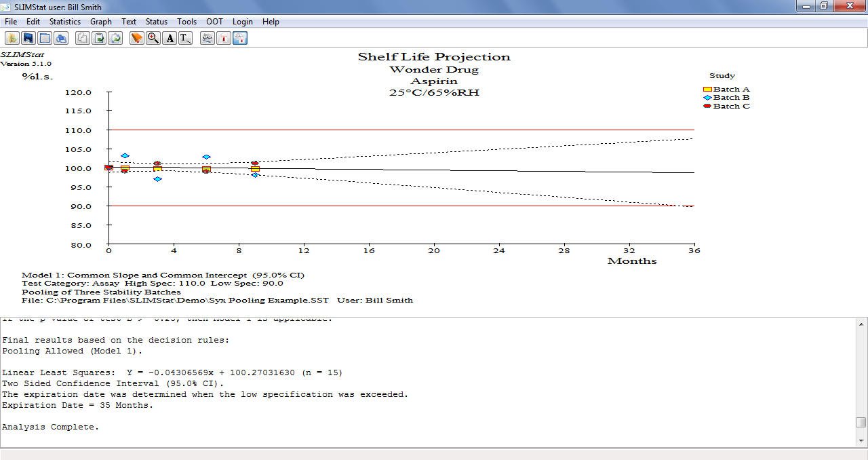Screen dimensions: 868x460
Task: Toggle the highlighted blue chart icon
Action: 240,37
